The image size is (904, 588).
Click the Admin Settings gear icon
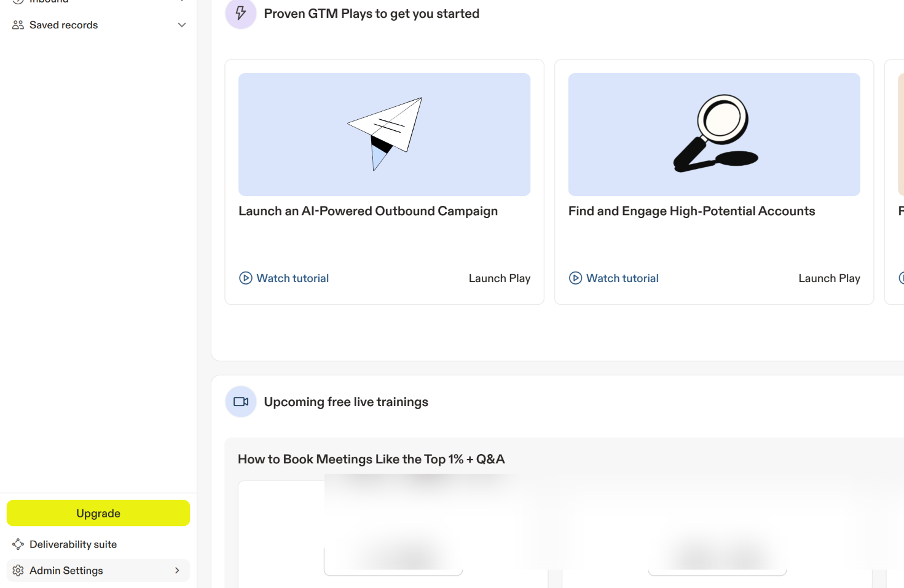point(18,571)
